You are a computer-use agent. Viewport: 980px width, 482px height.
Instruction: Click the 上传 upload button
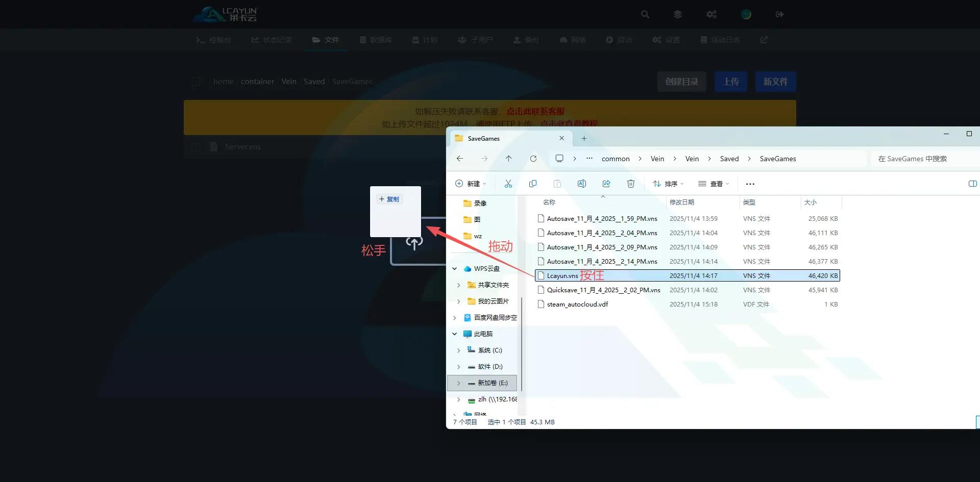730,82
